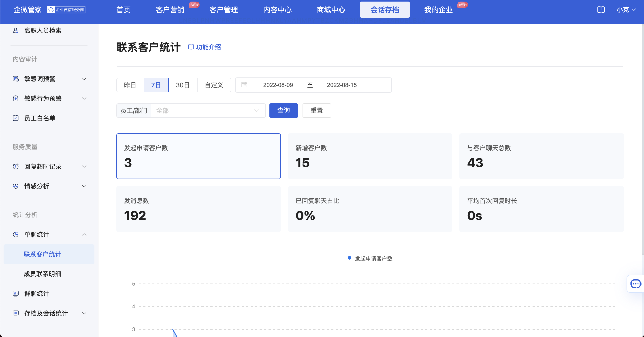Click the calendar icon in date range
The height and width of the screenshot is (337, 644).
244,85
